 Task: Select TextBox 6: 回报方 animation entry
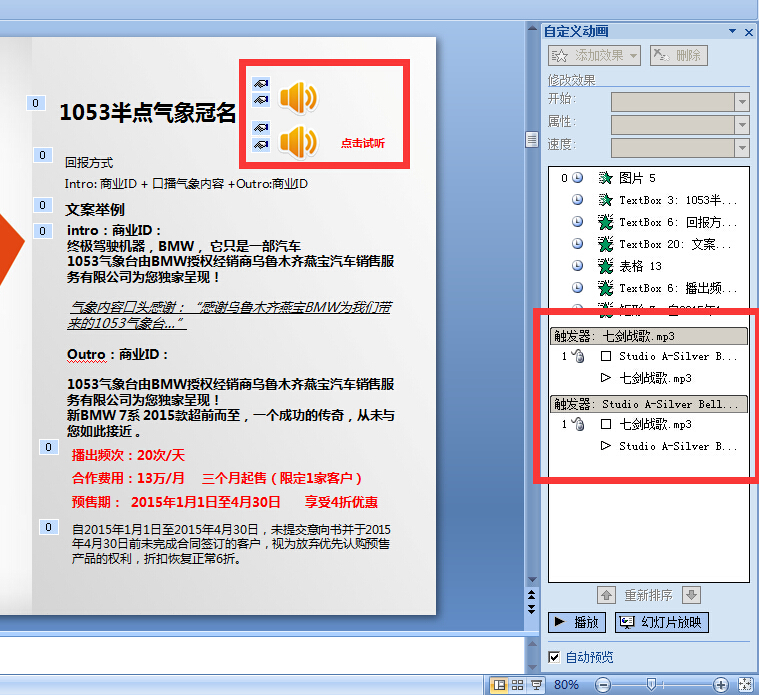coord(649,222)
